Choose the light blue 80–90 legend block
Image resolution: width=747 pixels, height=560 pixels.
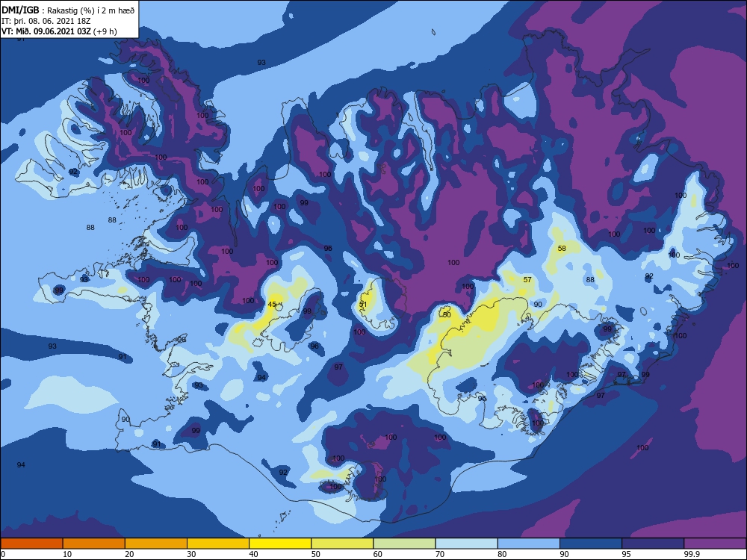(x=529, y=544)
